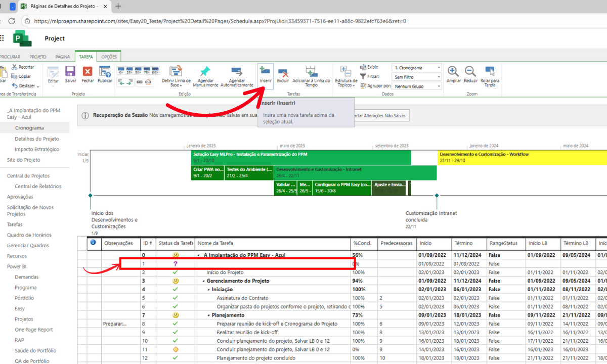Set task to 50% complete
Image resolution: width=607 pixels, height=364 pixels.
tap(139, 71)
